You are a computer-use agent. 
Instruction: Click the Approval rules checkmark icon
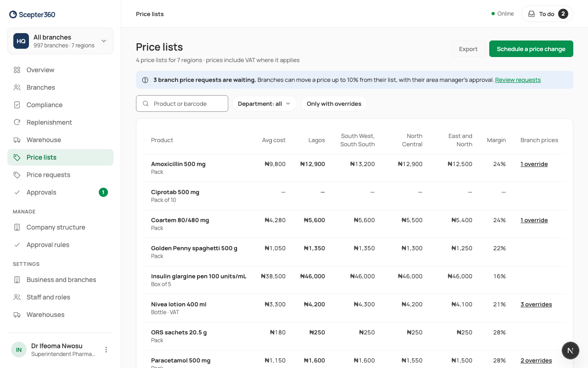tap(17, 245)
